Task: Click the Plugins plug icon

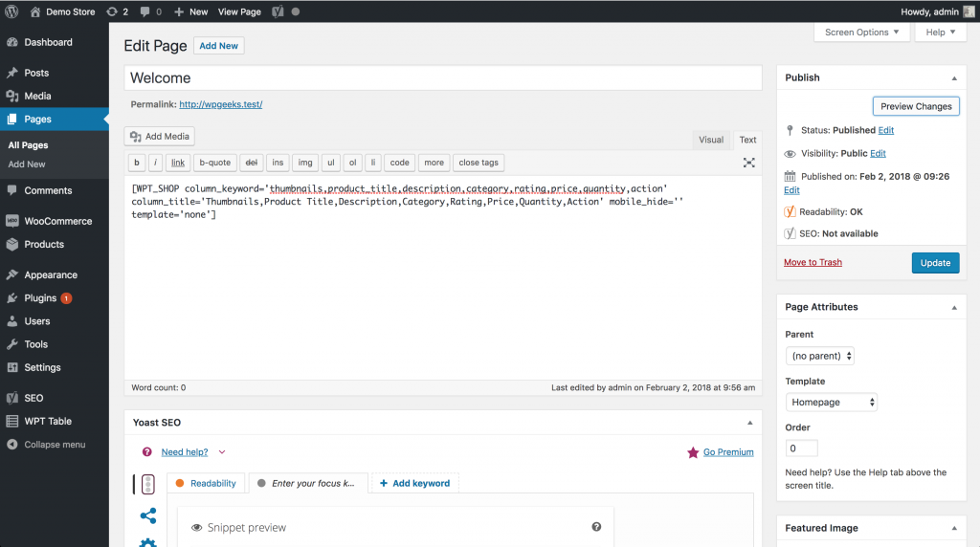Action: click(11, 297)
